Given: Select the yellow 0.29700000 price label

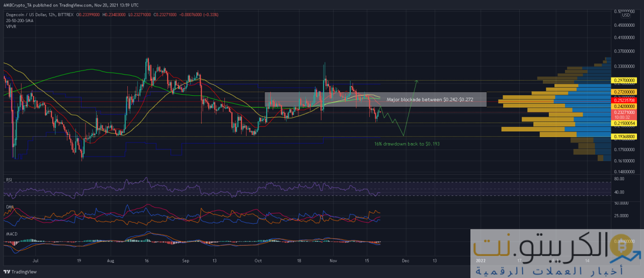Looking at the screenshot, I should click(625, 80).
